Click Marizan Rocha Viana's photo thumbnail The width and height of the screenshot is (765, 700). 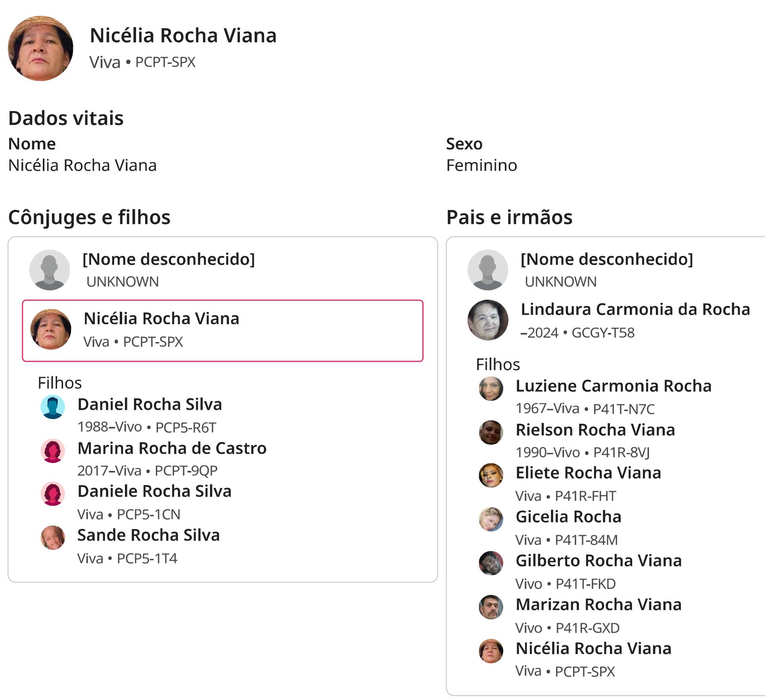491,607
